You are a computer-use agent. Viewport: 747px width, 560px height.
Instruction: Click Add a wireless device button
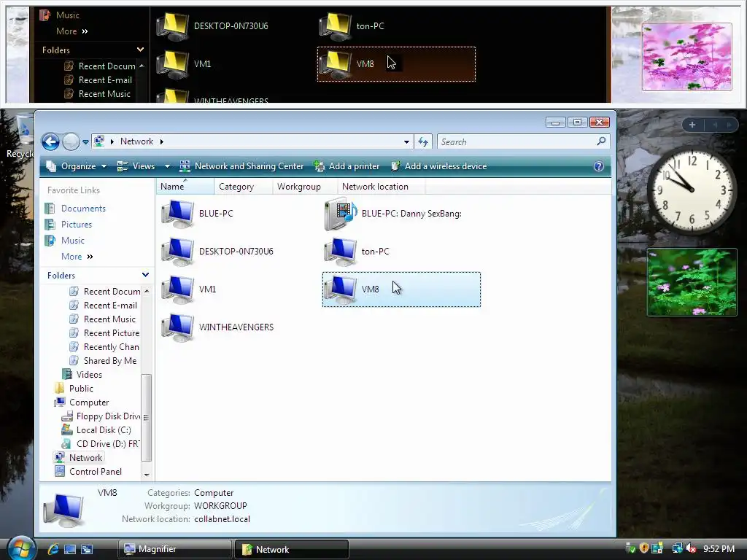coord(438,166)
